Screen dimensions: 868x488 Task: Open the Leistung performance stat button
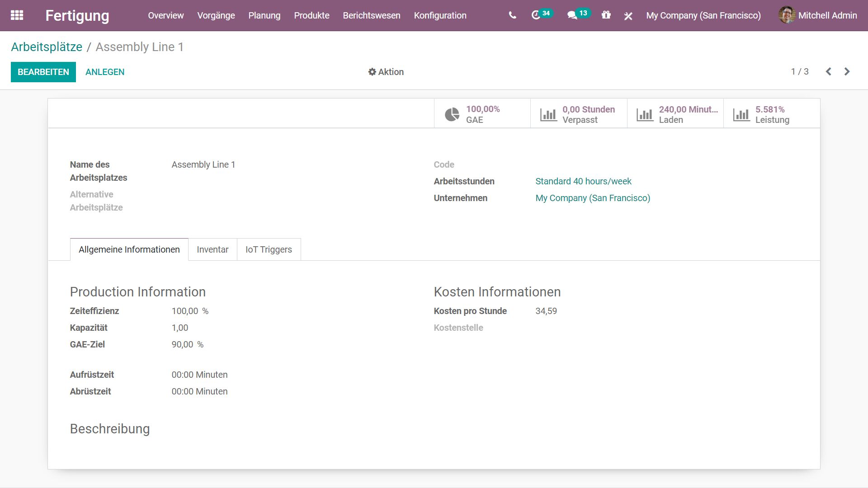point(771,114)
